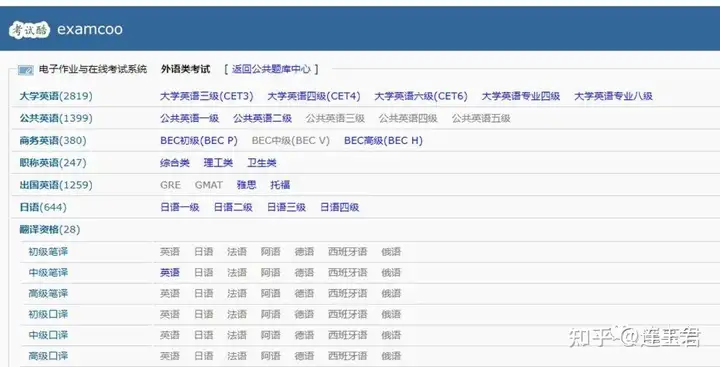Open 理工类 under 职称英语
Viewport: 720px width, 367px height.
tap(218, 163)
